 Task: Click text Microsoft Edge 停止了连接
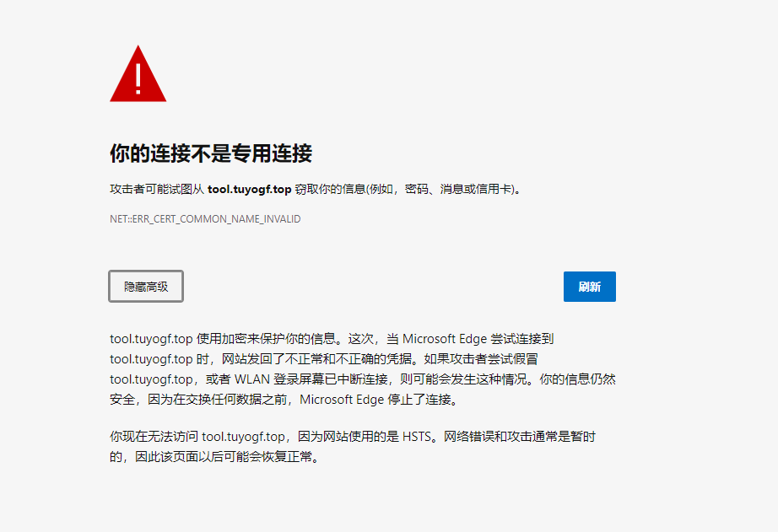375,399
